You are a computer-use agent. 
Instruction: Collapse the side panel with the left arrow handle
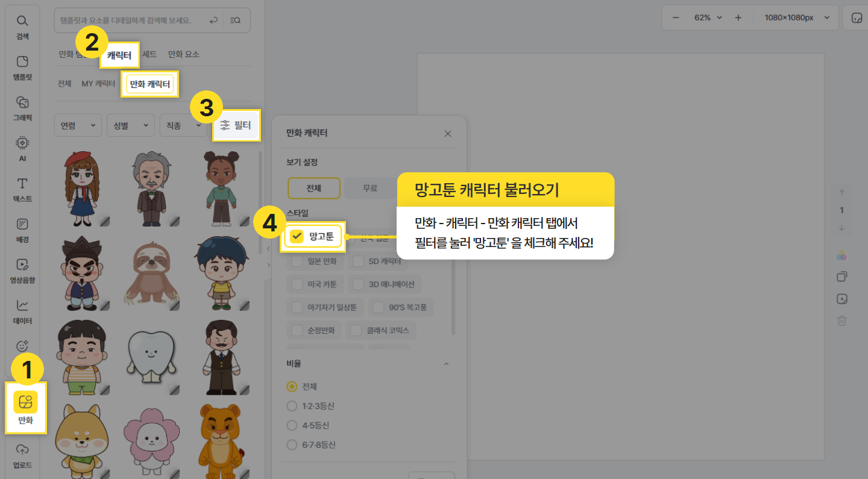coord(268,248)
